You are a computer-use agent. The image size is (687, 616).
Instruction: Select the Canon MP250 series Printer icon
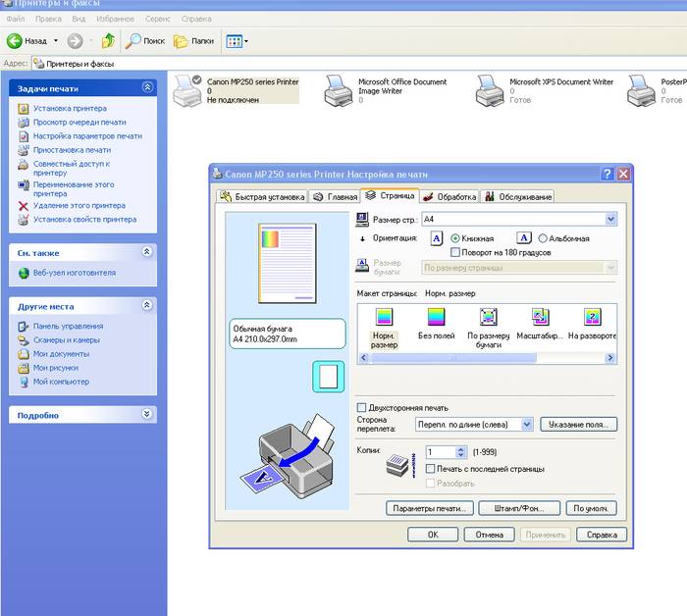pos(186,90)
